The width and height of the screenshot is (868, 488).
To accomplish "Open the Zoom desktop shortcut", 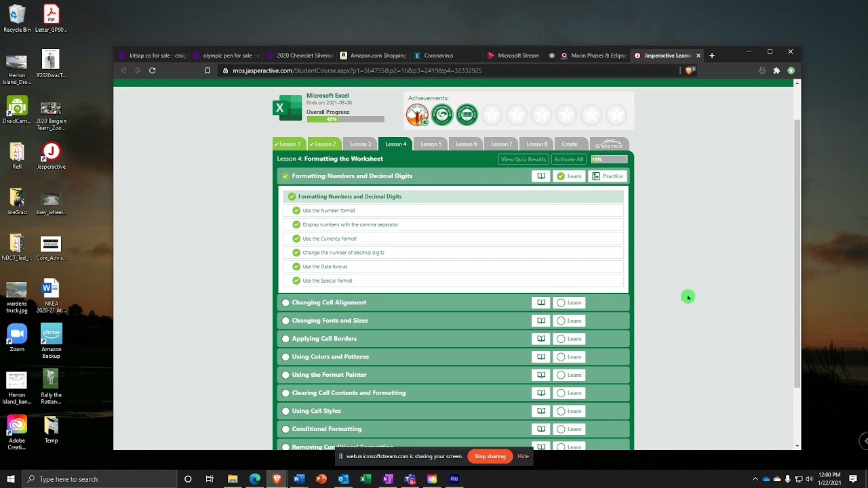I will pos(17,338).
